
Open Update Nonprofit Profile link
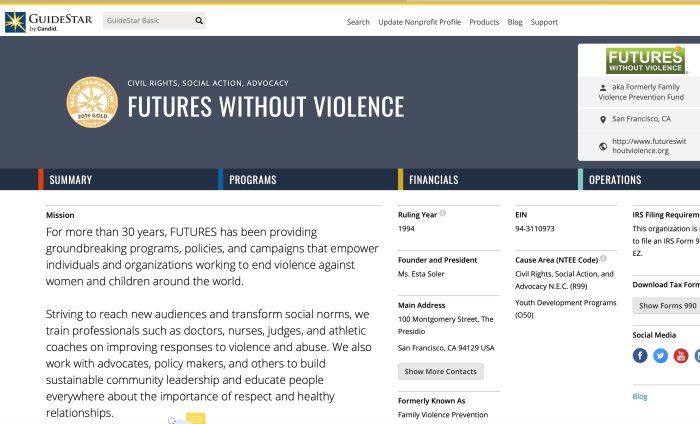[x=419, y=22]
